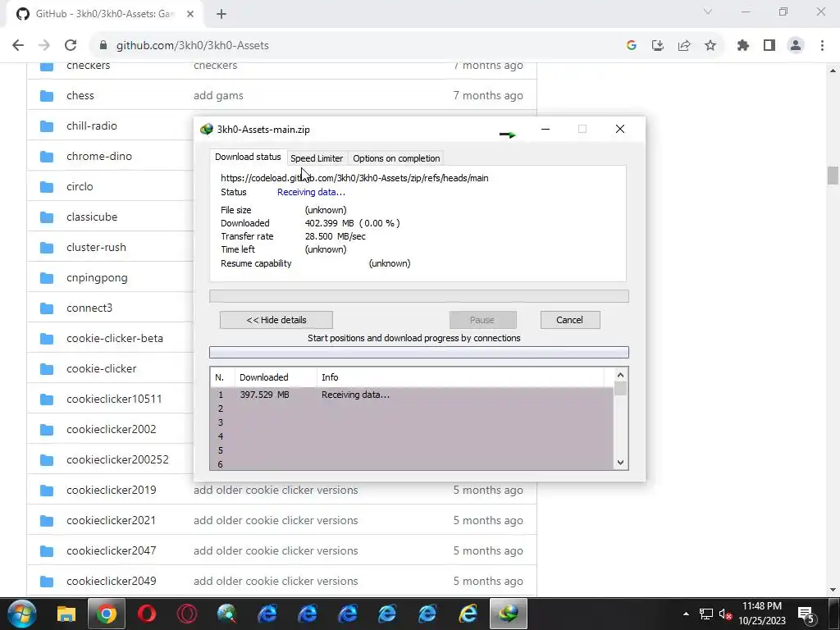Switch to the Download status tab
Screen dimensions: 840x630
(248, 157)
